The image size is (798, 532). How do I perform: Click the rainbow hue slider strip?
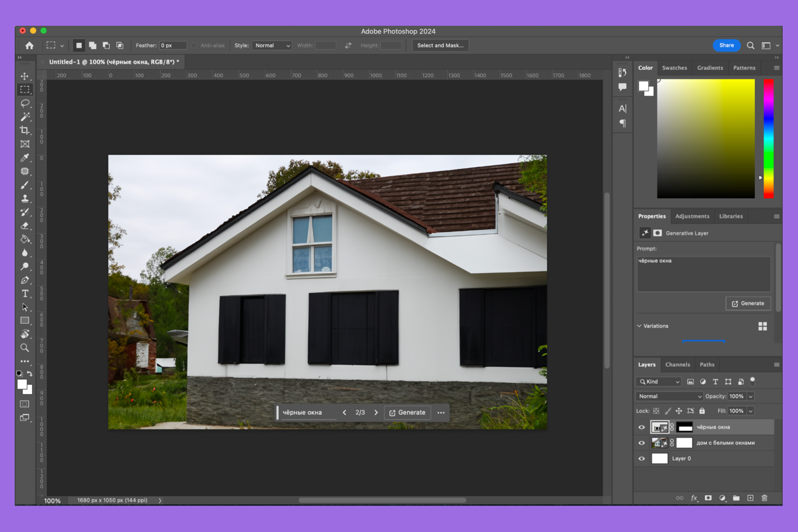[768, 139]
